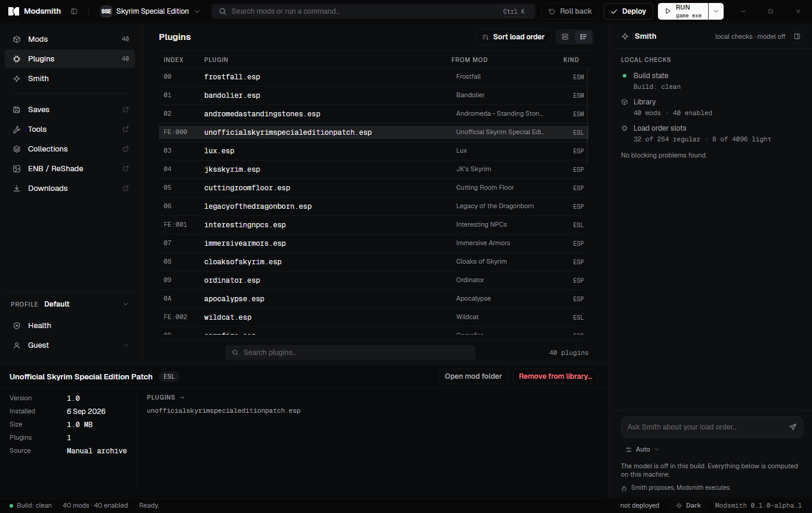This screenshot has width=812, height=513.
Task: Select the ordinator.esp plugin row
Action: tap(374, 280)
